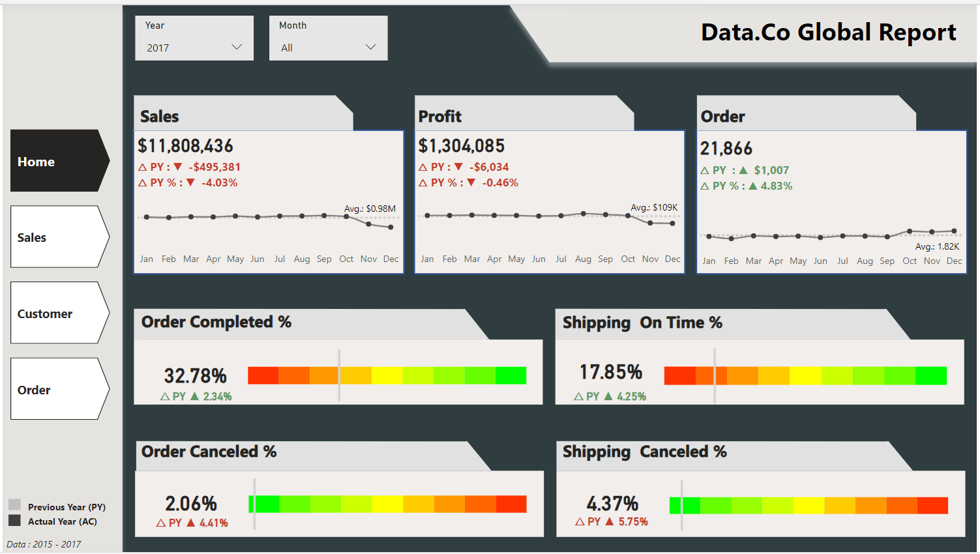Select the Home navigation tab

(x=59, y=161)
